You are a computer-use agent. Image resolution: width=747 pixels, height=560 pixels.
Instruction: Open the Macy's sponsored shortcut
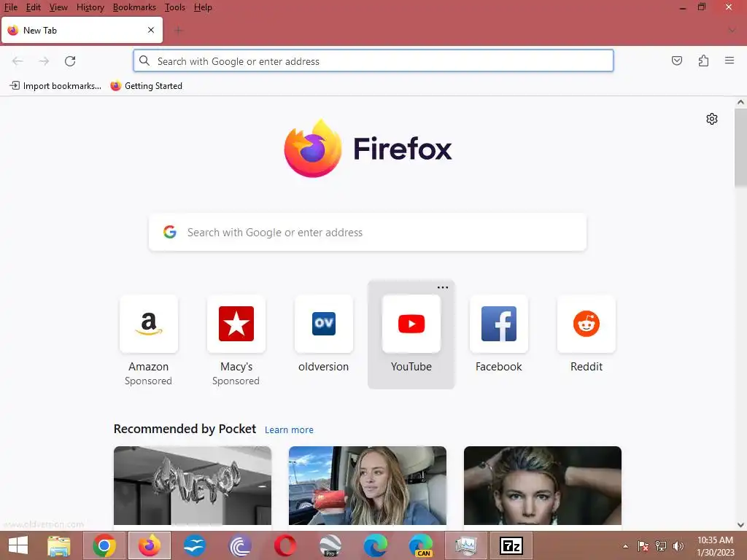[x=236, y=324]
